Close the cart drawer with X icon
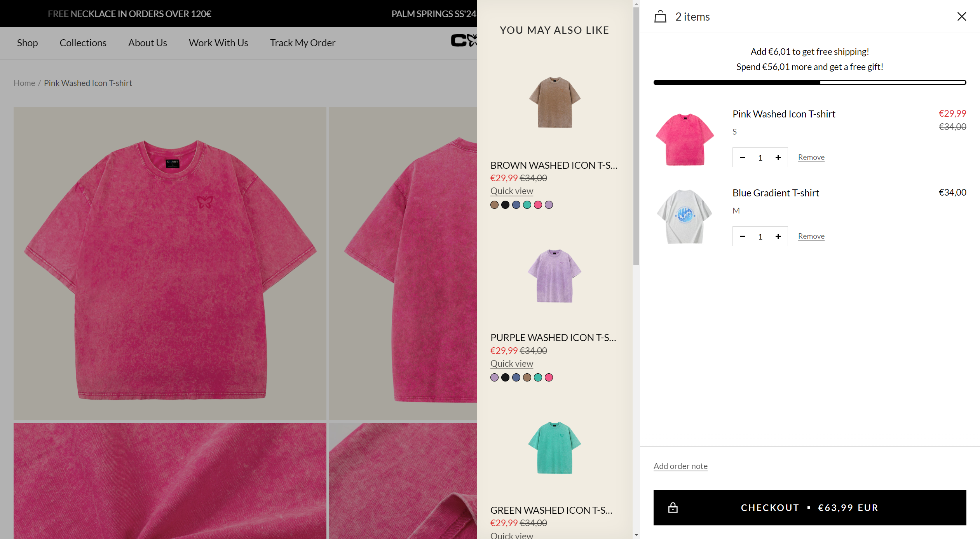 tap(961, 16)
